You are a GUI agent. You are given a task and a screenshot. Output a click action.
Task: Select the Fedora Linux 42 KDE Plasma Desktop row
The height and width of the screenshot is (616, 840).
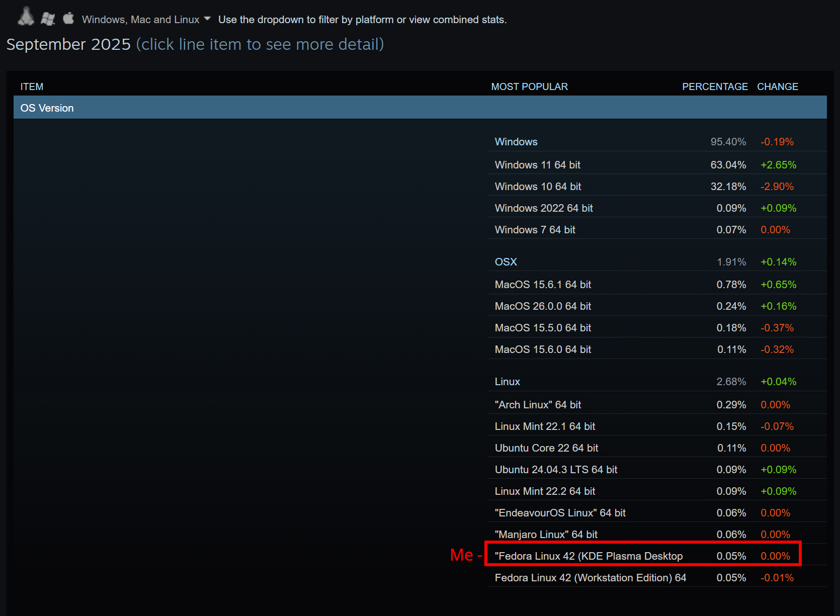click(657, 556)
